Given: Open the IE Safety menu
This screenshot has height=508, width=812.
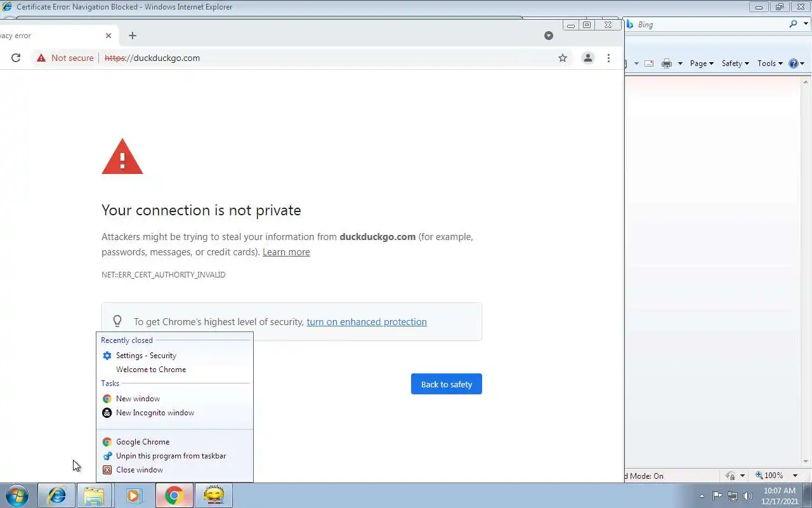Looking at the screenshot, I should 735,63.
